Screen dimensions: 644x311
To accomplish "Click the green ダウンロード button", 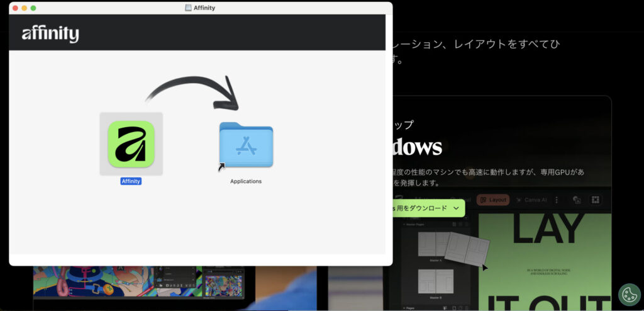I will (423, 208).
